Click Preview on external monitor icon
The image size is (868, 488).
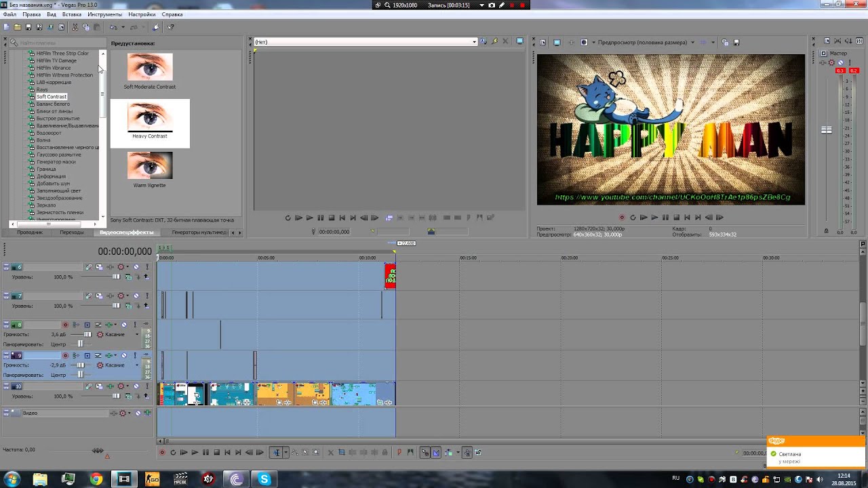[557, 42]
